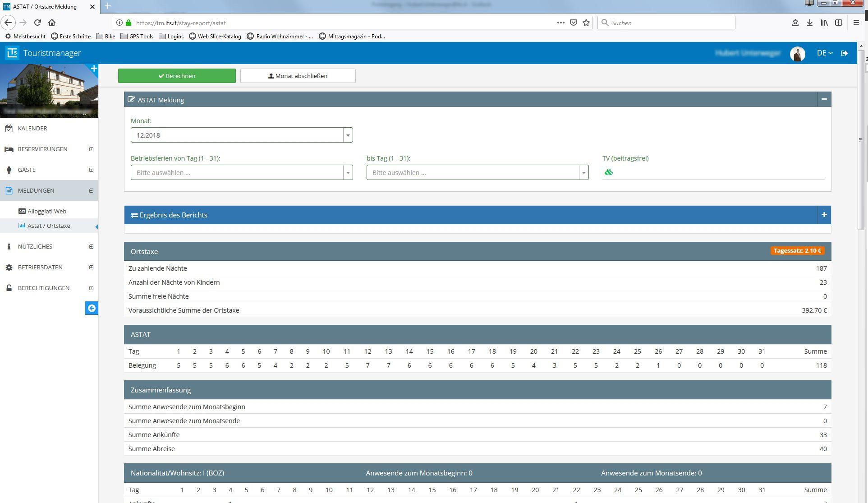Open the Kalender sidebar item
The height and width of the screenshot is (503, 868).
pos(32,128)
